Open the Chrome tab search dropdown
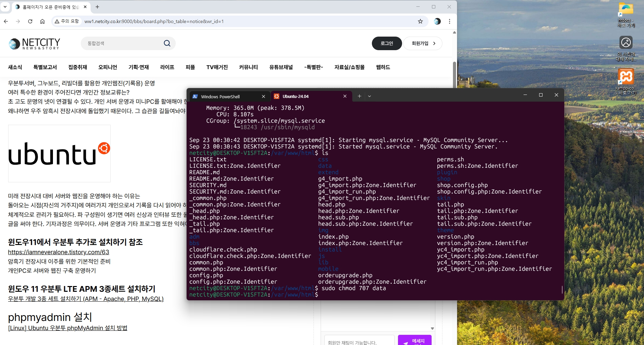This screenshot has width=644, height=345. click(5, 7)
